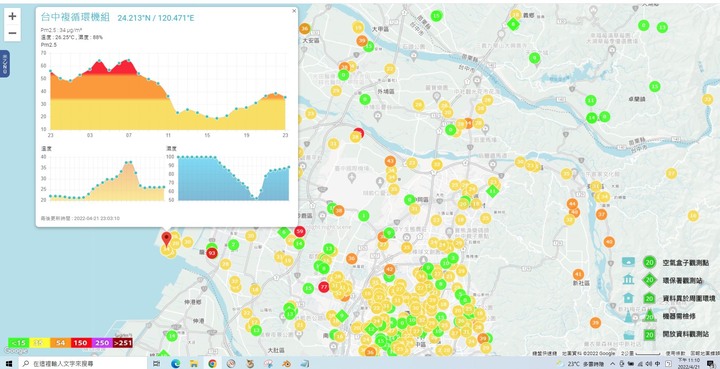Select the orange 40 sensor marker

[609, 242]
